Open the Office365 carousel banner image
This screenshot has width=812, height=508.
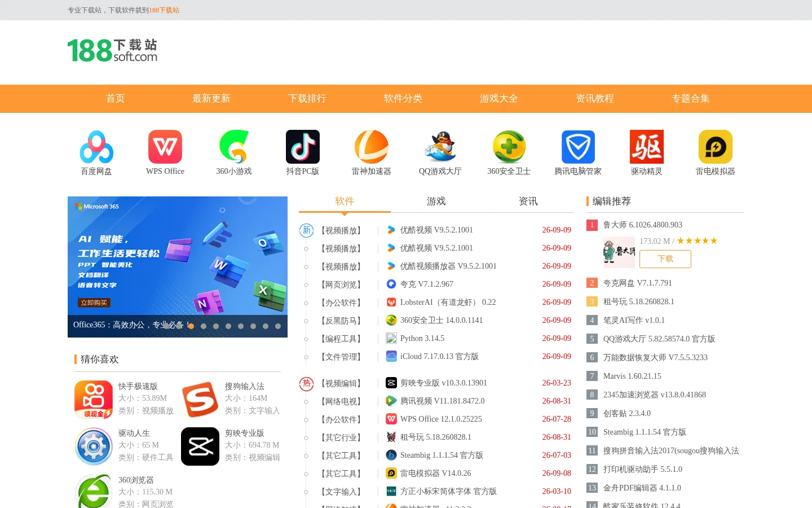178,267
